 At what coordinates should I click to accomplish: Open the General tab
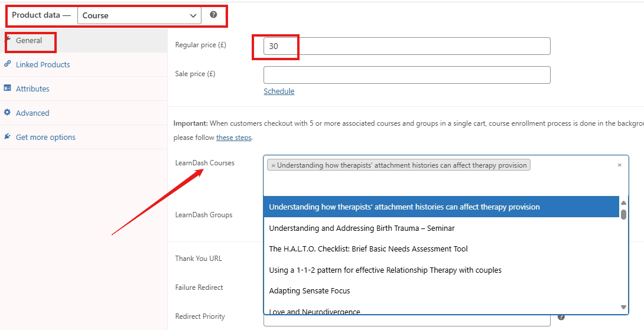84,40
